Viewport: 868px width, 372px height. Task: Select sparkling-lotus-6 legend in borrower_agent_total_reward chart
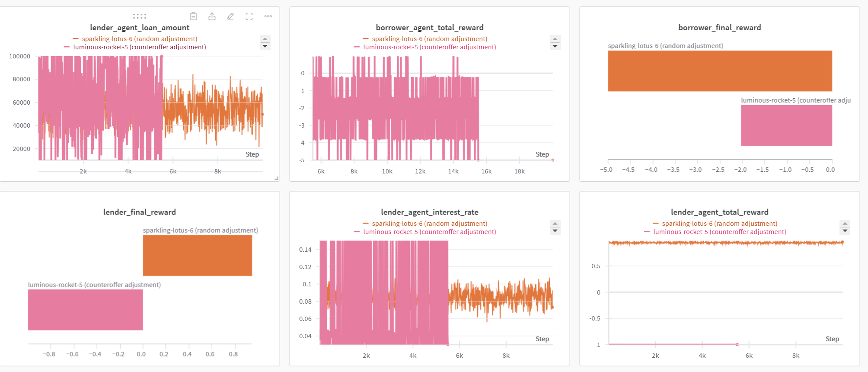[x=425, y=39]
